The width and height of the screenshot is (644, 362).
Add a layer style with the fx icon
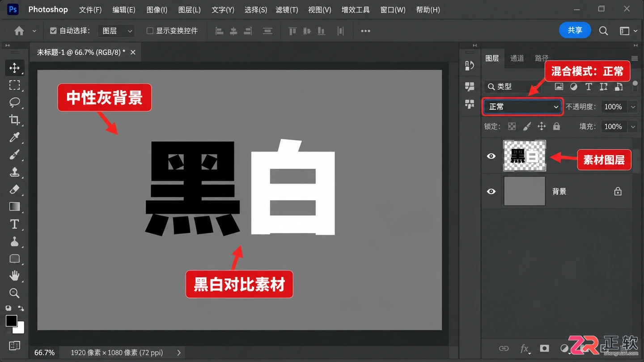[525, 349]
